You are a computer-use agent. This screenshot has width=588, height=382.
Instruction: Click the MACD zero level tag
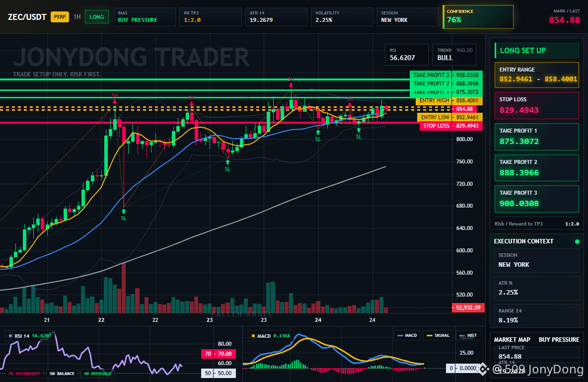[x=463, y=368]
